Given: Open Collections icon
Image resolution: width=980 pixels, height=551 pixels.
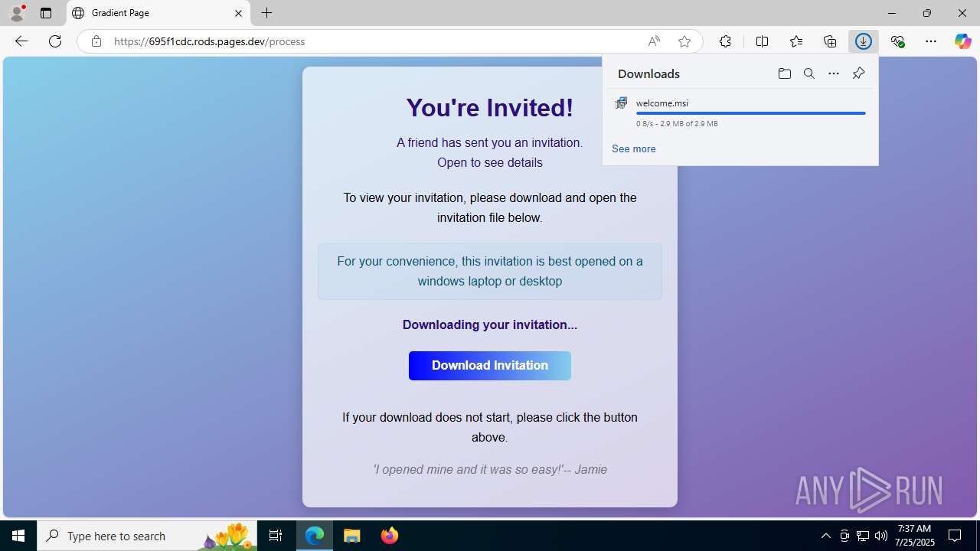Looking at the screenshot, I should pos(830,41).
